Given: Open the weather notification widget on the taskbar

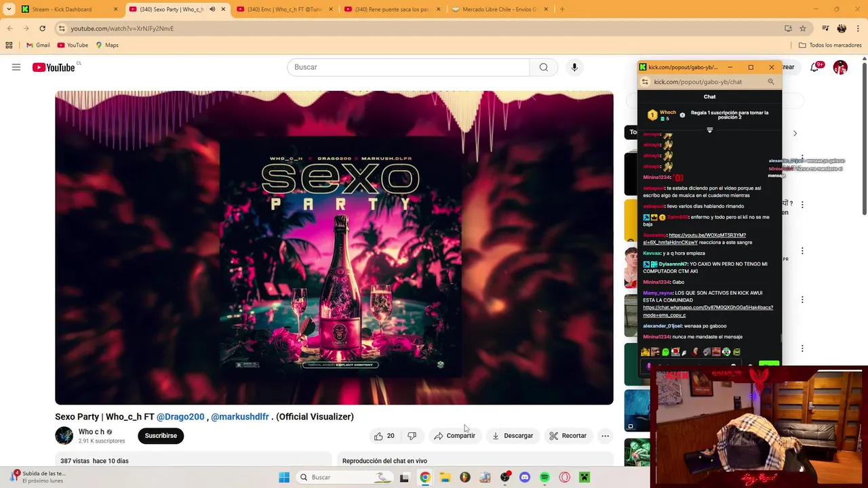Looking at the screenshot, I should 38,477.
